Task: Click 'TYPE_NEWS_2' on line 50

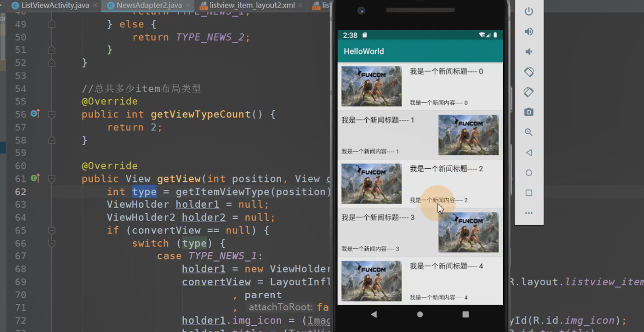Action: click(210, 37)
